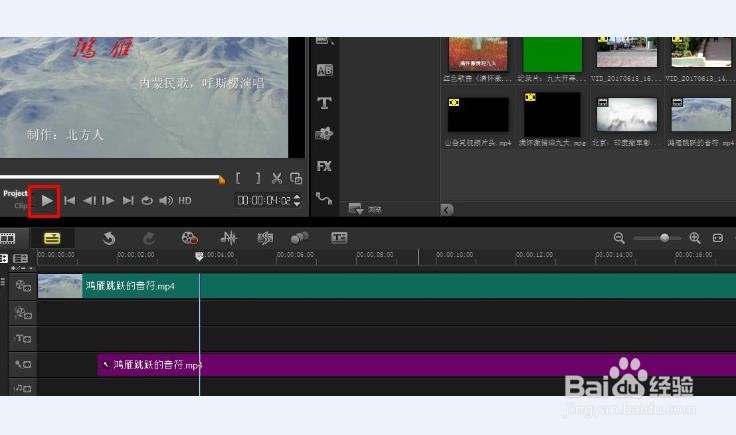Step forward to the next frame
Viewport: 736px width, 435px height.
(x=108, y=201)
